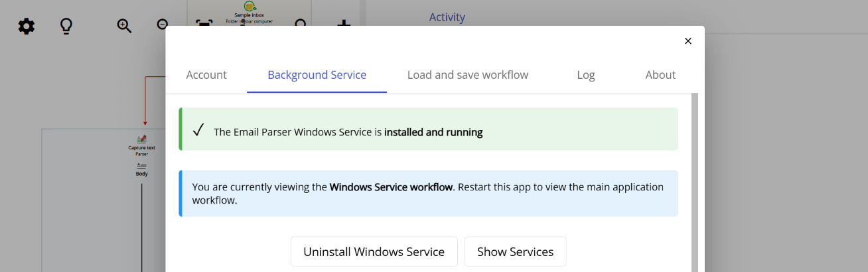Select the Sample inbox node in workflow

(x=250, y=13)
